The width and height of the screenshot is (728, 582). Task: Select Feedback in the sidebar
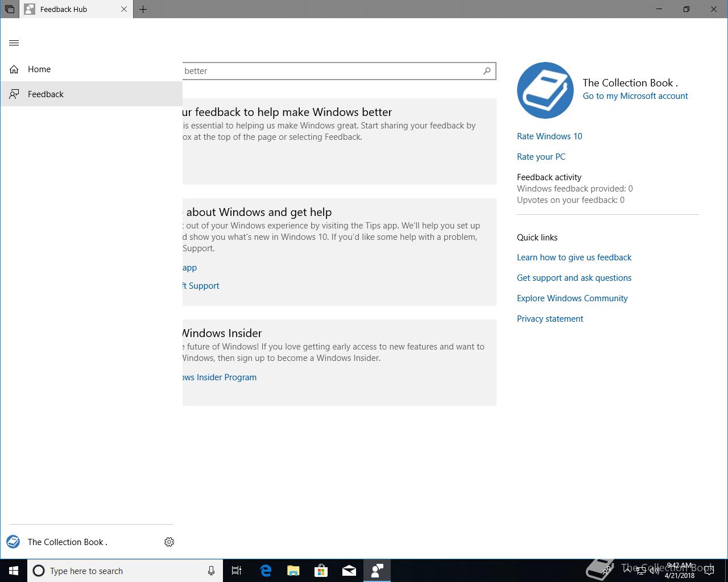click(x=91, y=94)
